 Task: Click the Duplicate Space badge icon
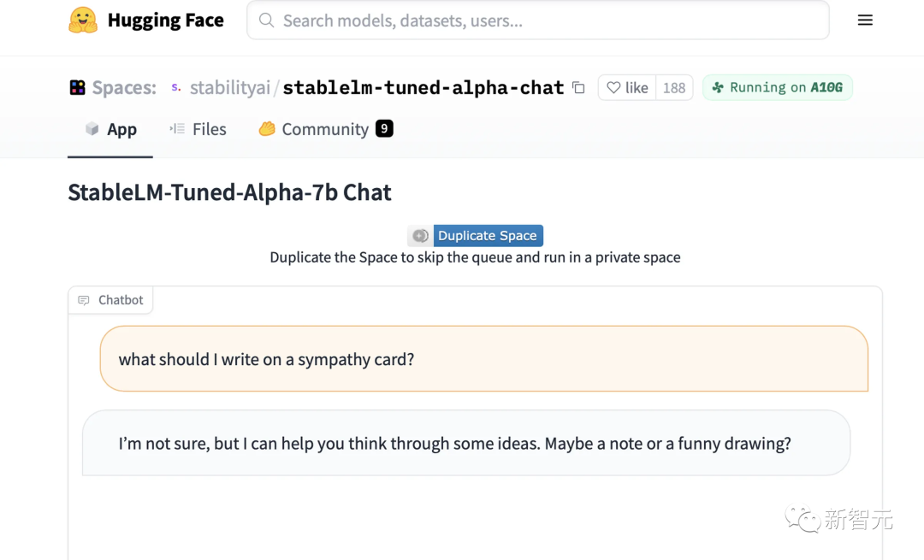420,236
